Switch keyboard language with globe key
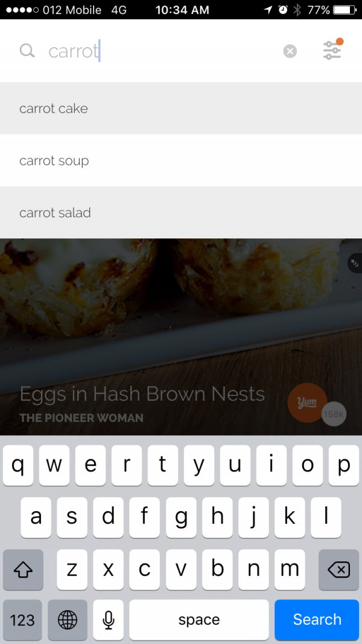 pos(68,619)
